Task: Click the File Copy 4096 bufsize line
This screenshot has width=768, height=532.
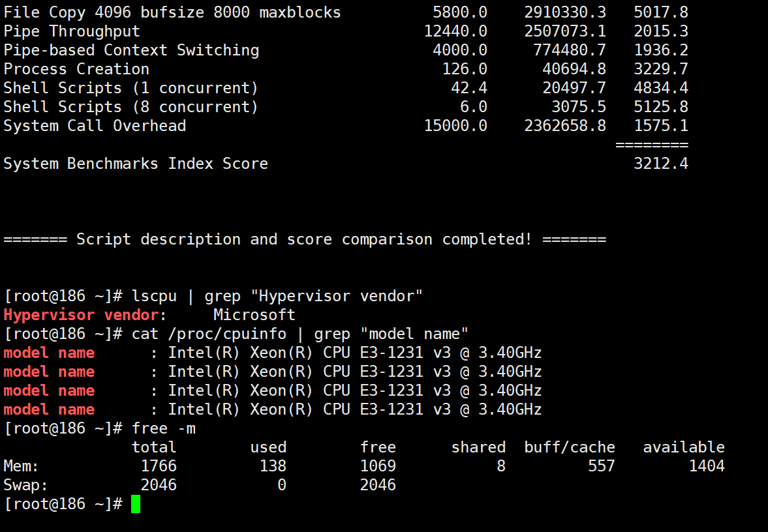Action: (172, 12)
